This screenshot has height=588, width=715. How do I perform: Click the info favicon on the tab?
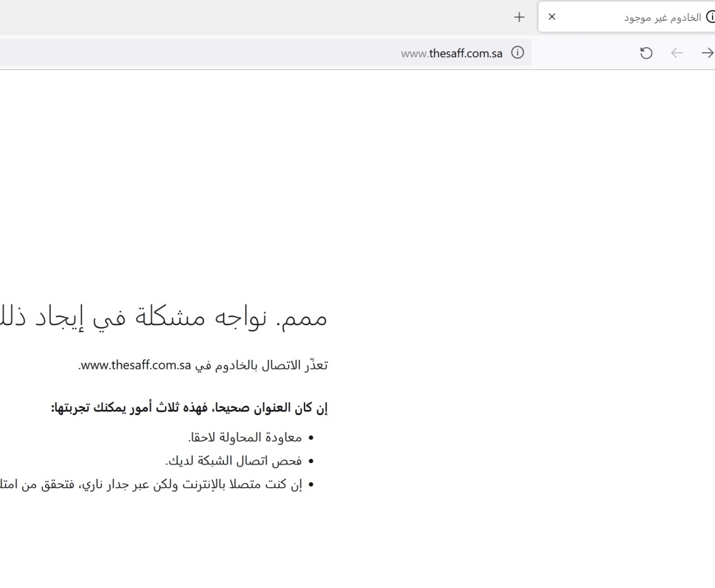coord(710,17)
